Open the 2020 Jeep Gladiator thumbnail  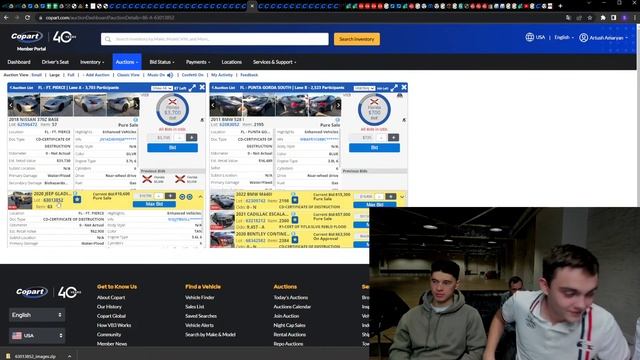coord(20,200)
